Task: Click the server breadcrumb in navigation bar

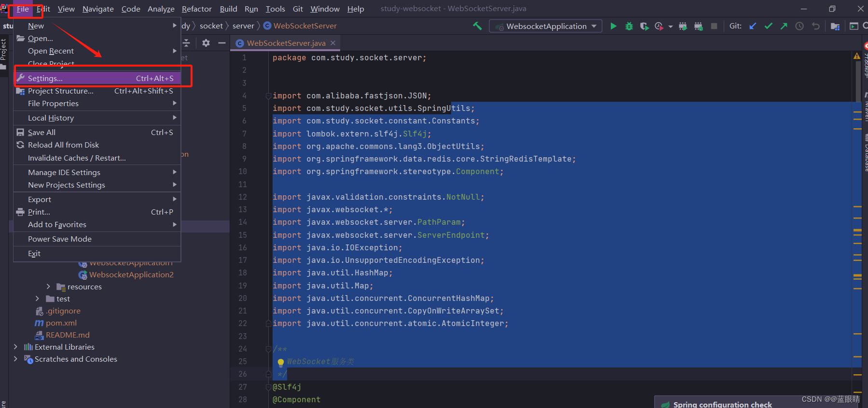Action: (243, 26)
